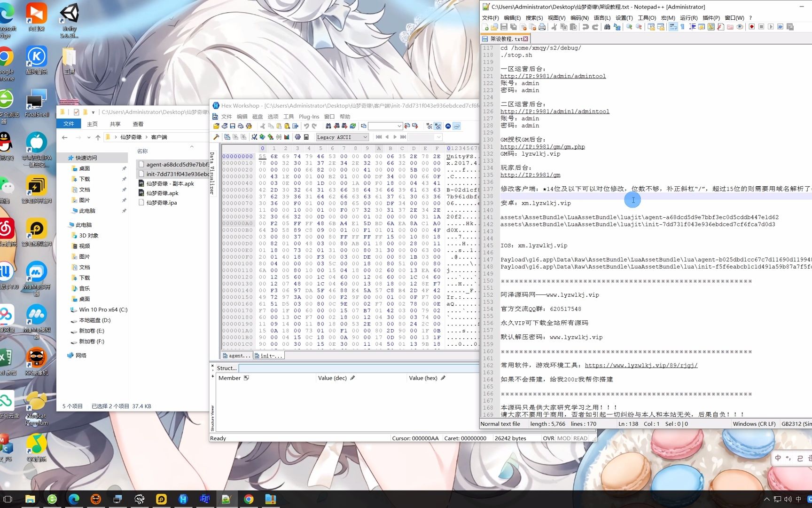Screen dimensions: 812x508
Task: Click the hammer tool icon in Hex Workshop
Action: pyautogui.click(x=216, y=137)
